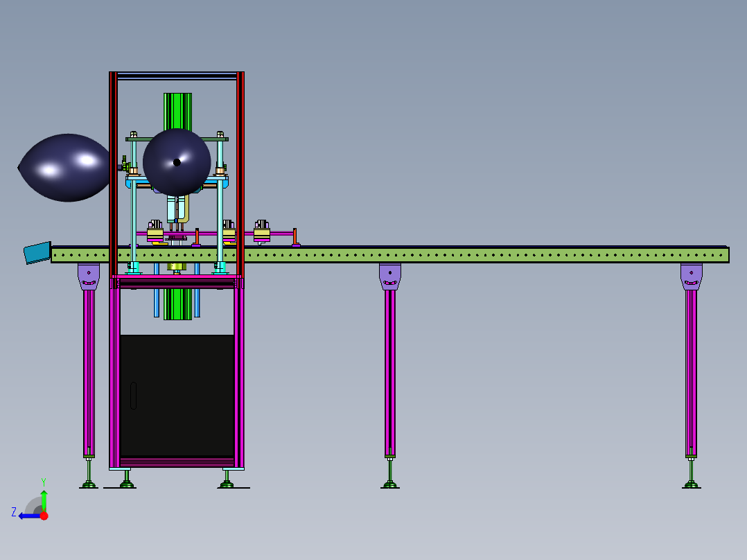Screen dimensions: 747x560
Task: Pick purple bracket atop the middle leg
Action: point(390,277)
